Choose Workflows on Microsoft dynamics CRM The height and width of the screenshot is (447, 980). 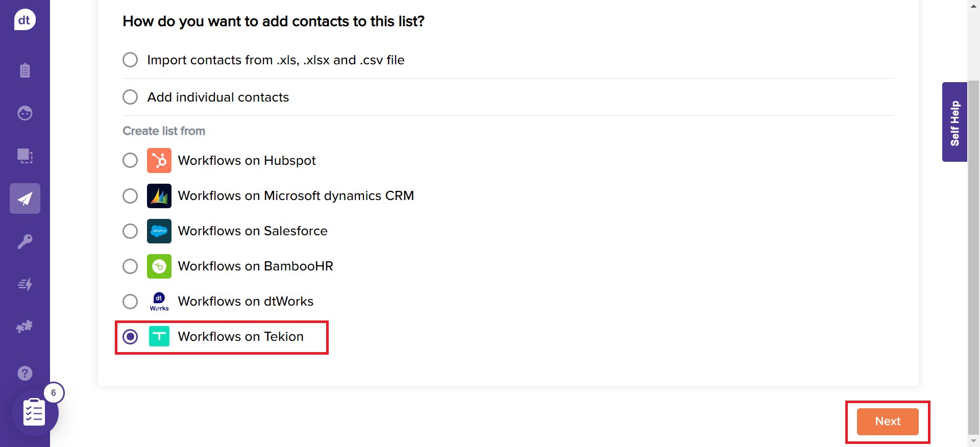coord(130,196)
